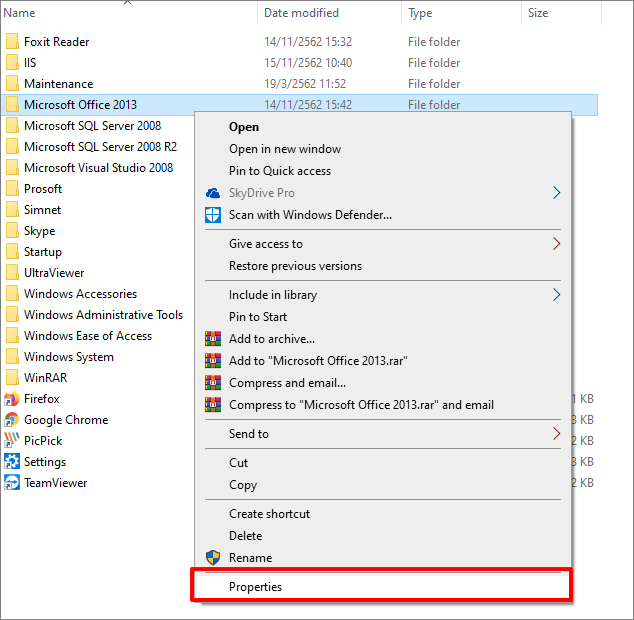Click the Google Chrome shortcut icon
This screenshot has height=620, width=634.
point(12,420)
